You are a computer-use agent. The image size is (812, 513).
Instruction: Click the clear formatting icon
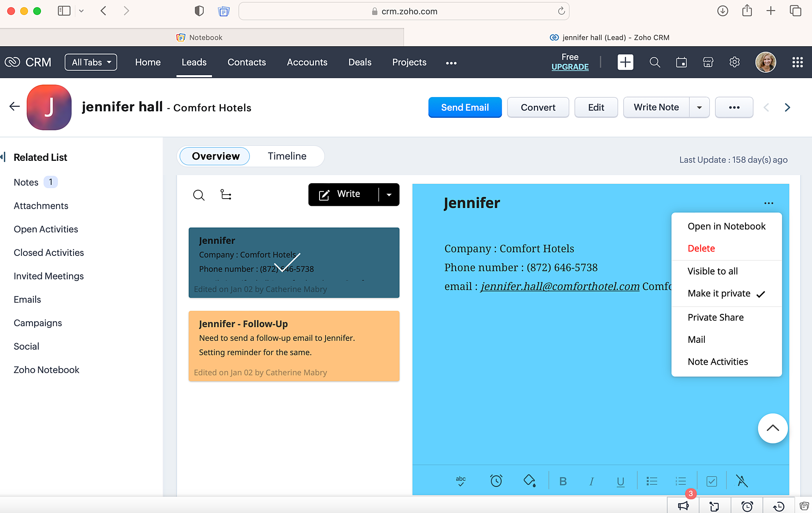coord(742,481)
